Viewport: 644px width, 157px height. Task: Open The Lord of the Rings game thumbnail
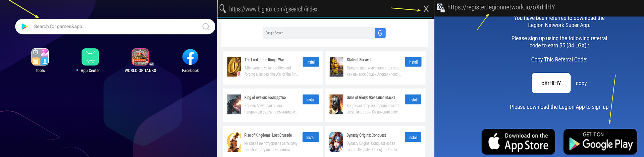pyautogui.click(x=234, y=66)
